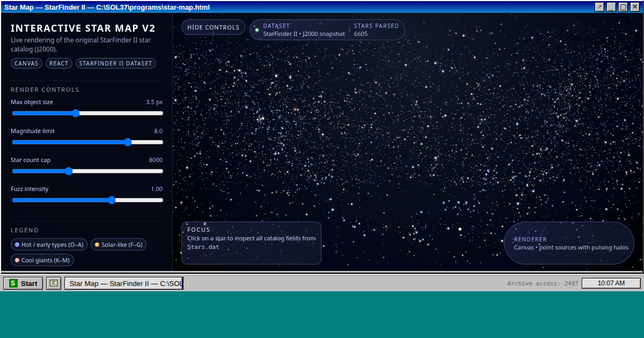Screen dimensions: 644x338
Task: Click the pop-out arrow icon in title bar
Action: click(x=599, y=7)
